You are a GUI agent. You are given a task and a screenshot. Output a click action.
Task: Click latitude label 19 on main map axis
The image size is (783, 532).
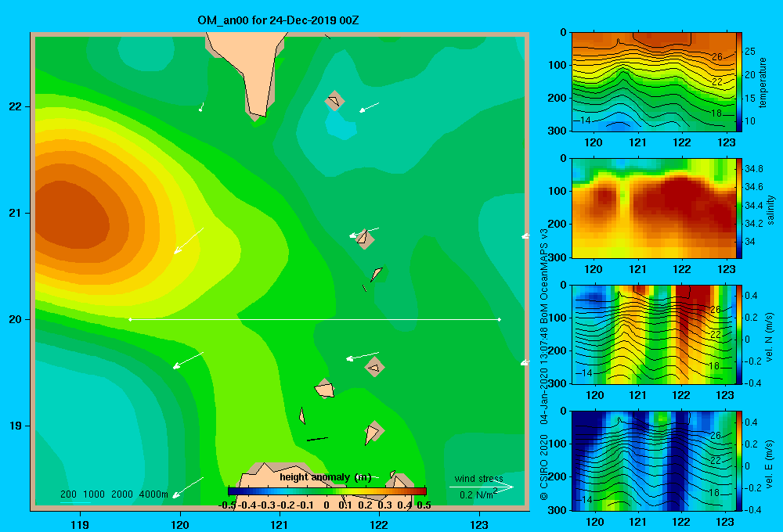coord(16,426)
